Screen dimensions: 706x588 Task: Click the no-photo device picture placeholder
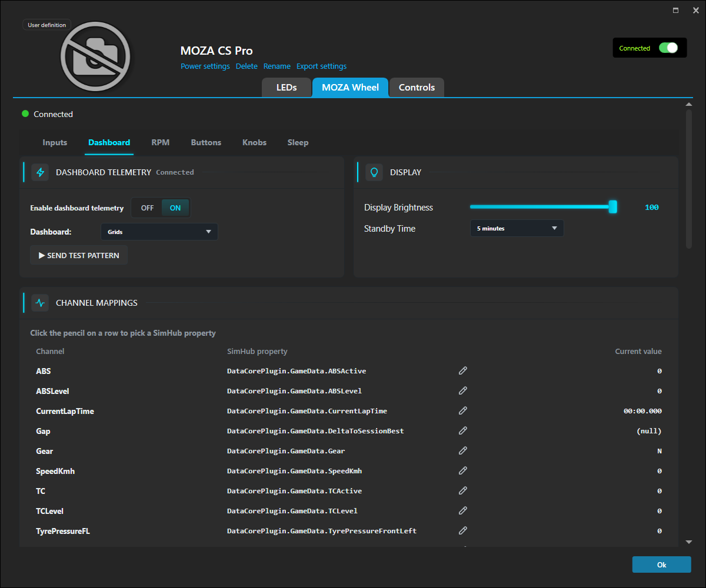(x=95, y=56)
